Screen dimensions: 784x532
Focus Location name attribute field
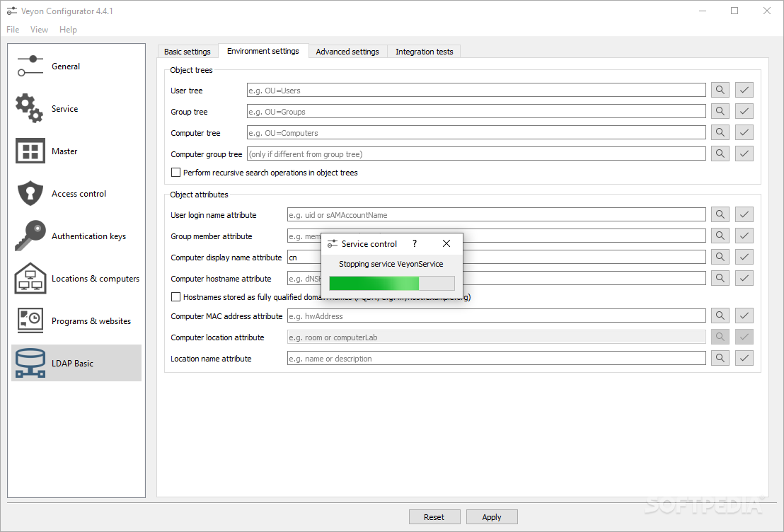point(497,359)
